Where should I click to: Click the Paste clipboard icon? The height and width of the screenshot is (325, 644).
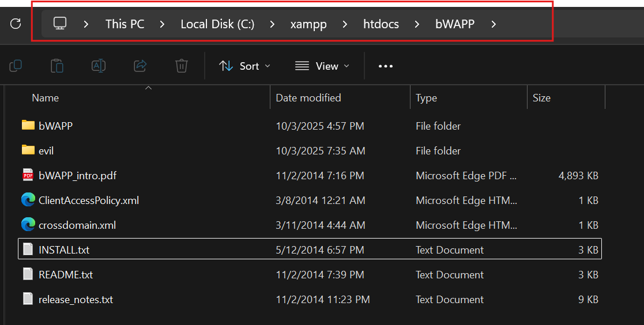[57, 66]
